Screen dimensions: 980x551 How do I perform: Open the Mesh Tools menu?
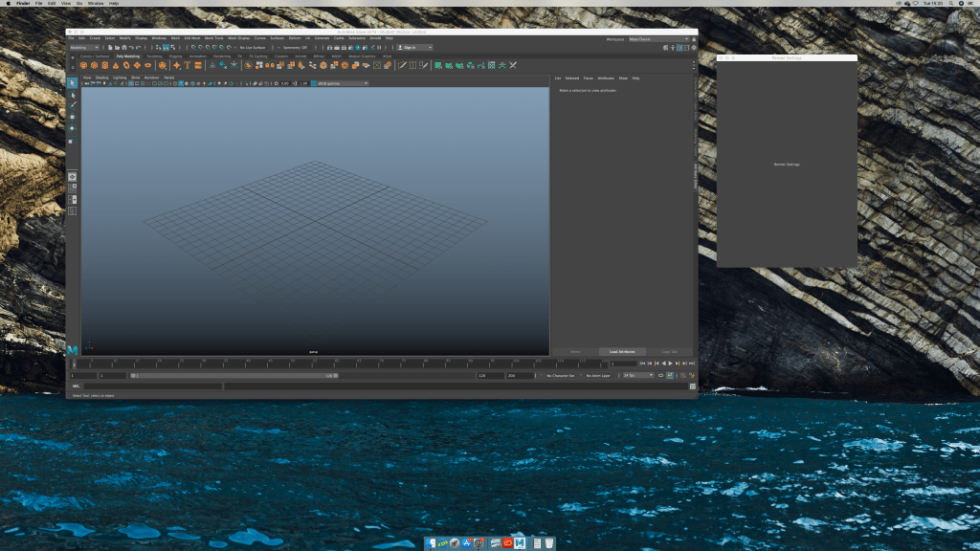212,38
